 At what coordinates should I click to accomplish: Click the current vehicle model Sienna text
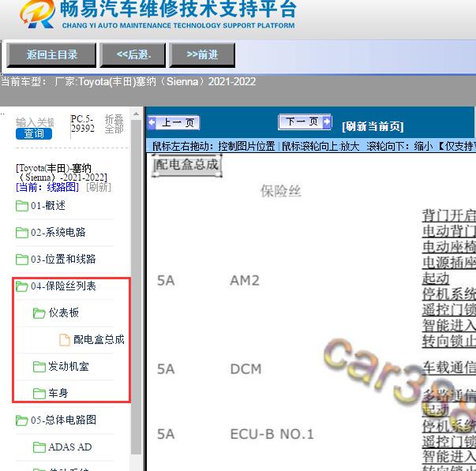(x=128, y=81)
